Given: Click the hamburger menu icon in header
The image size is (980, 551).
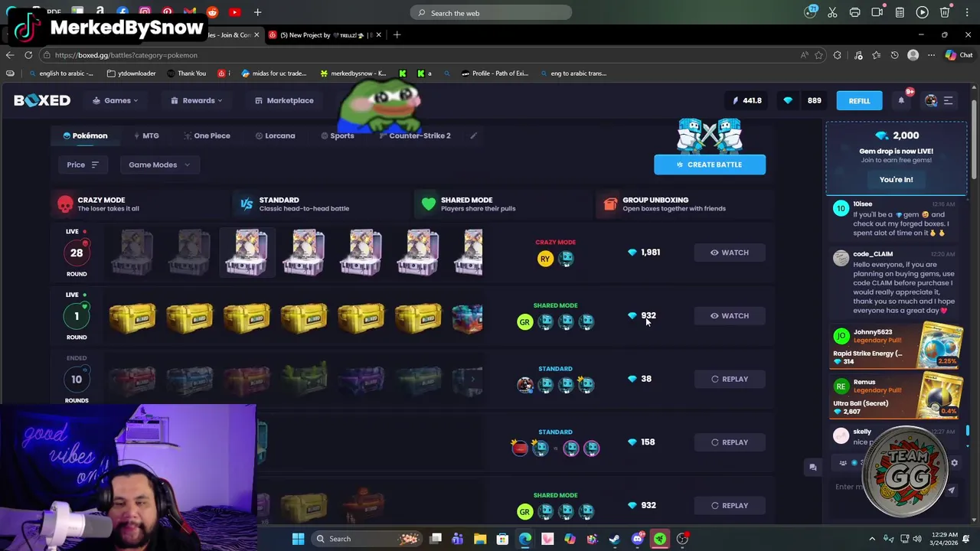Looking at the screenshot, I should 948,100.
